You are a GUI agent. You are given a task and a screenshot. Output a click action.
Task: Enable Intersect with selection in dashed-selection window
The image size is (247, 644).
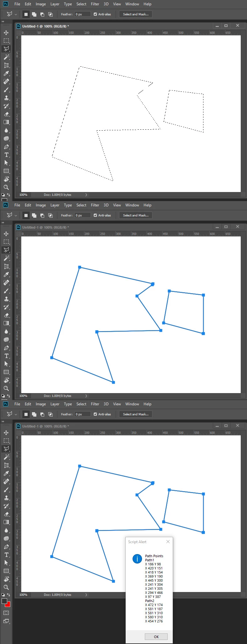coord(50,14)
